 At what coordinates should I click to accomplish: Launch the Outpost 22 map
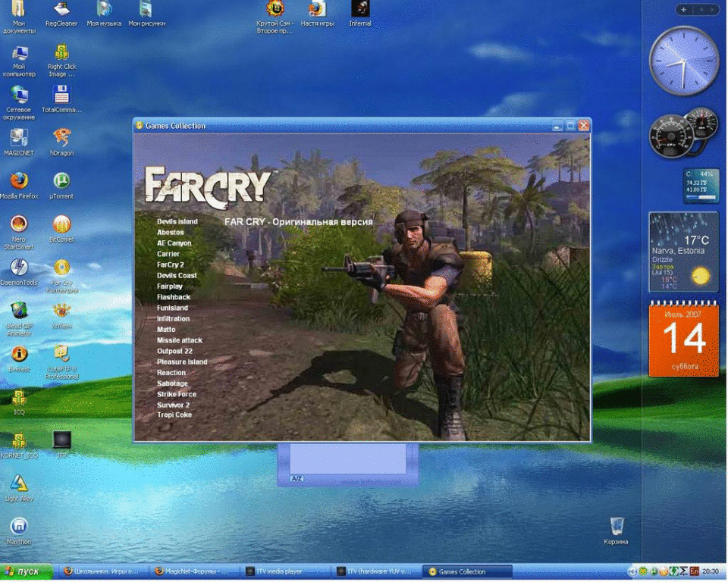click(x=174, y=352)
